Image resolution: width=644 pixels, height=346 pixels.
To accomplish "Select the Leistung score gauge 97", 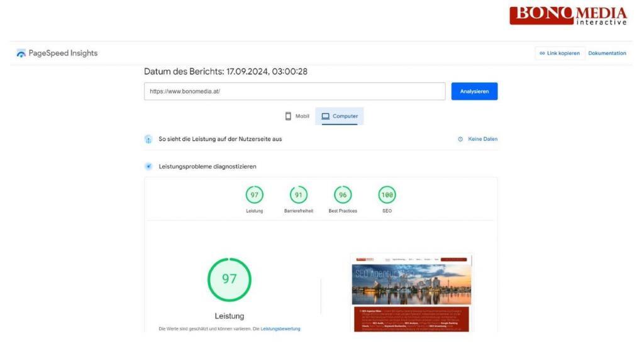I will tap(254, 195).
